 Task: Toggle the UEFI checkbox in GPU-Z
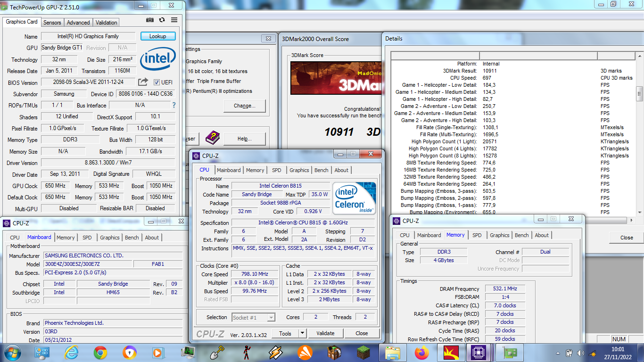pos(157,82)
